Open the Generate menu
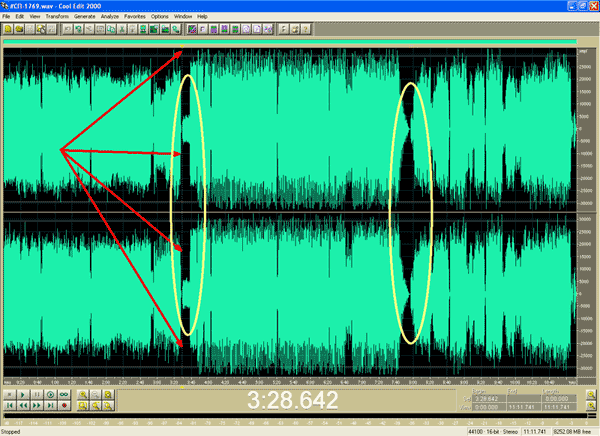The width and height of the screenshot is (600, 436). click(x=85, y=17)
